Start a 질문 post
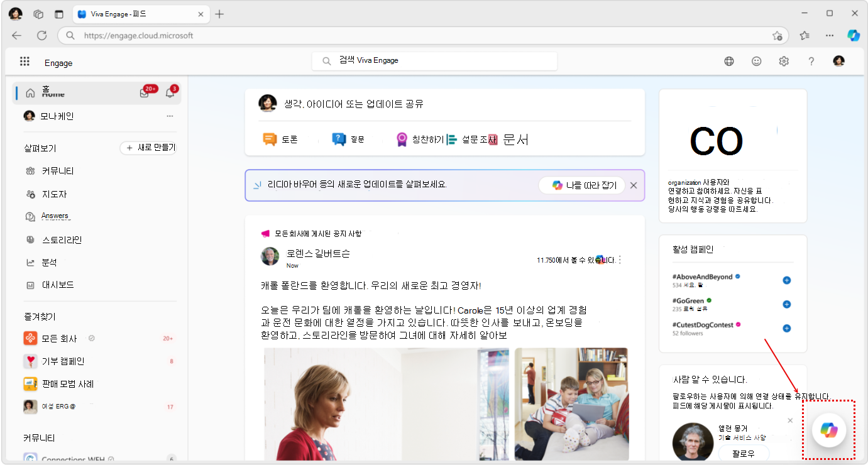 coord(348,139)
